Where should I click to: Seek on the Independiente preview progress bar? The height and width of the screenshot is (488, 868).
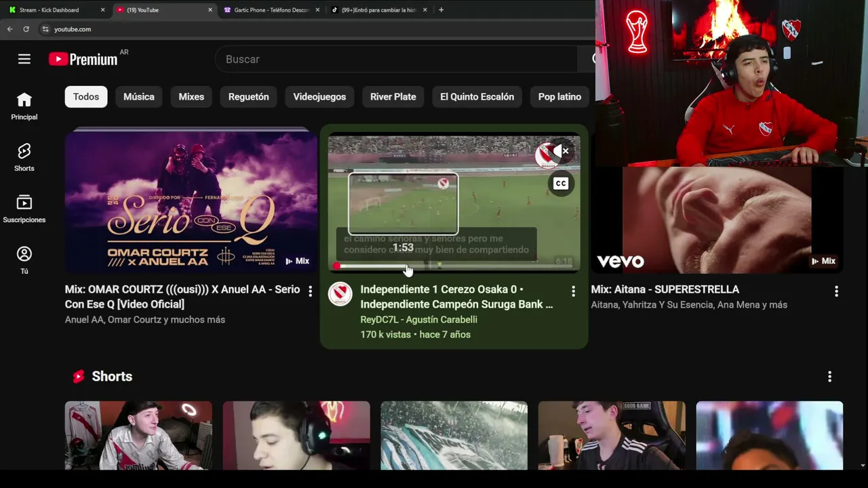pyautogui.click(x=454, y=266)
